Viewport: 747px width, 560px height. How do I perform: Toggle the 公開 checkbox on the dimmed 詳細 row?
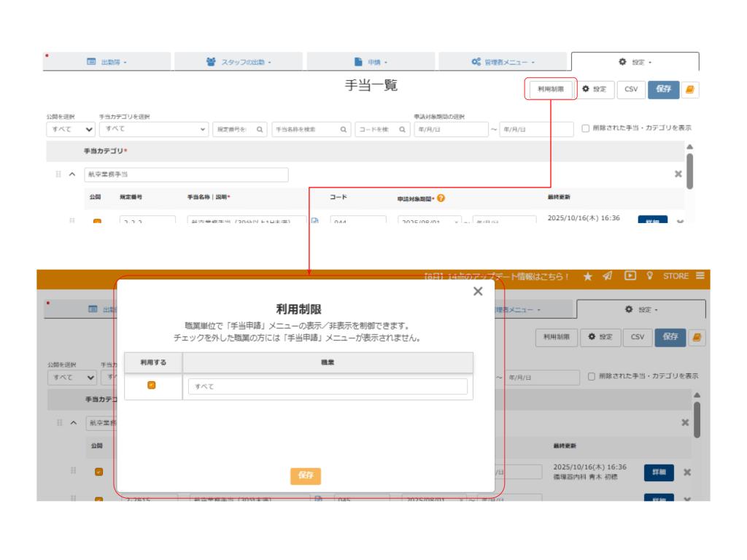click(98, 472)
